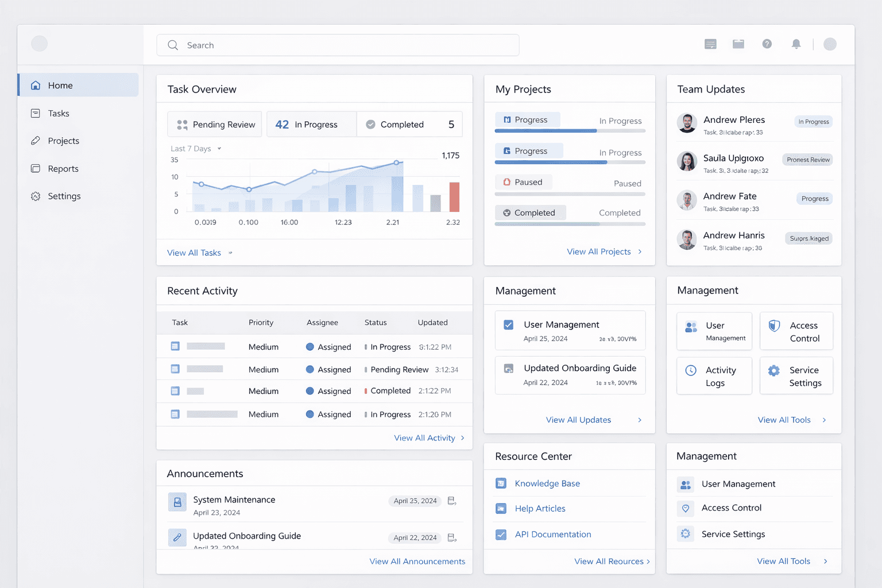Click the notification bell icon
The width and height of the screenshot is (882, 588).
click(x=796, y=44)
